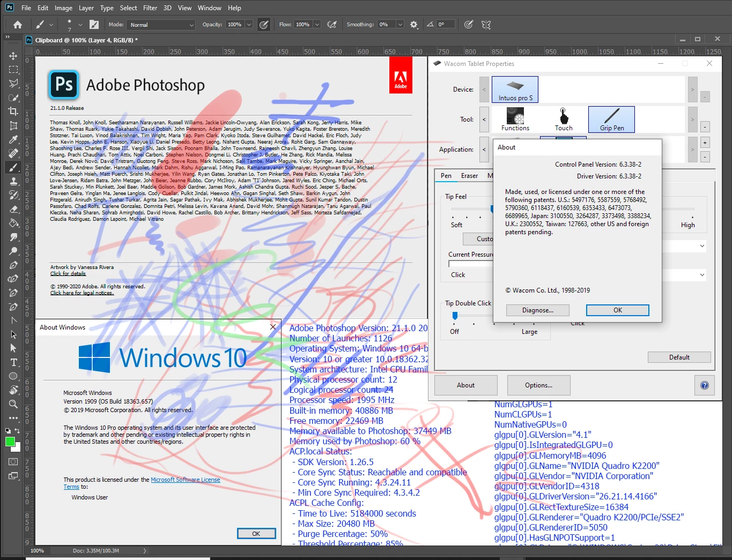Toggle the butterfly symmetry options
Image resolution: width=732 pixels, height=560 pixels.
click(x=486, y=25)
